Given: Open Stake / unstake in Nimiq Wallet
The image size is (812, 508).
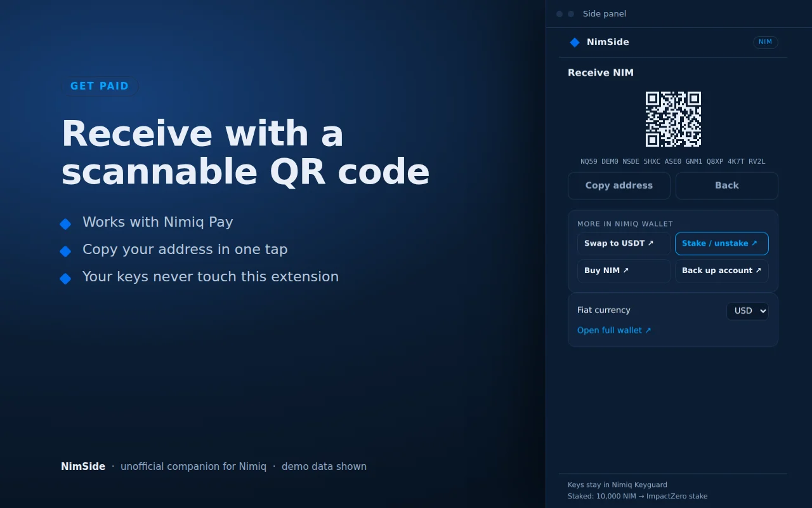Looking at the screenshot, I should tap(722, 244).
